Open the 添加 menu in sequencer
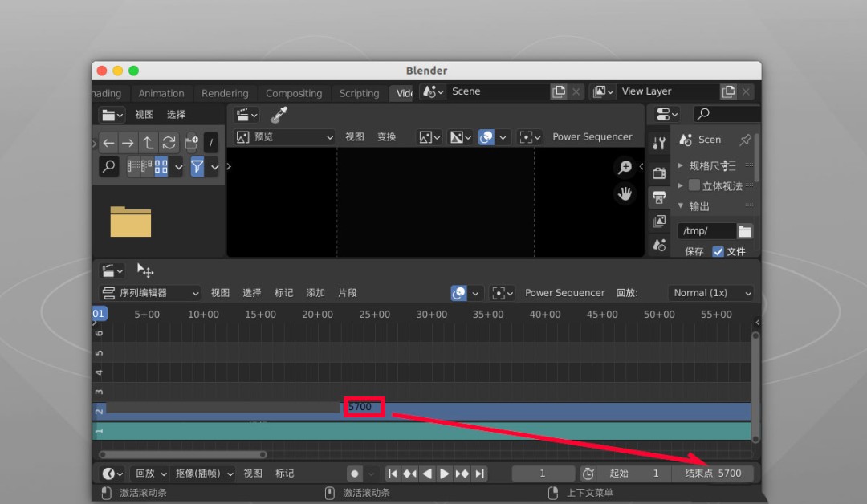 315,293
